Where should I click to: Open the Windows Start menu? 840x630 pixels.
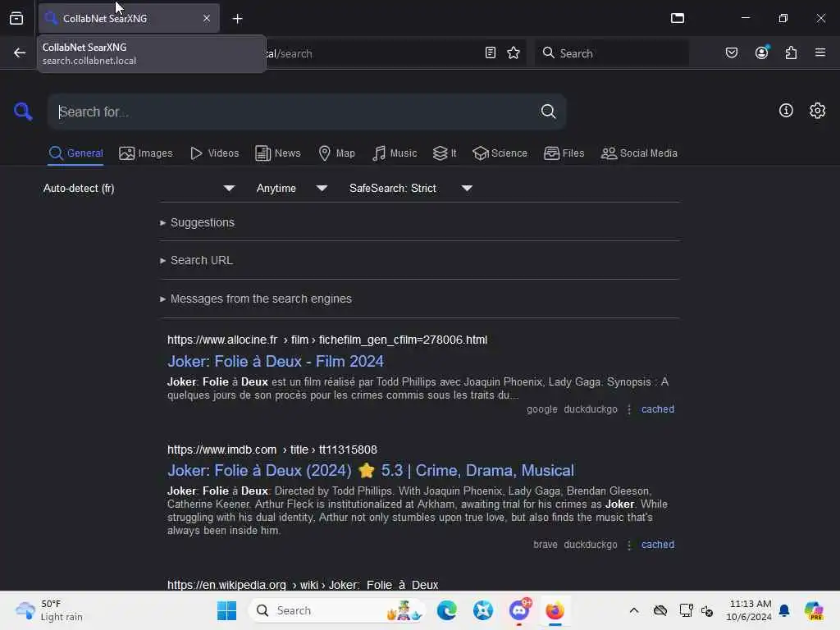tap(226, 610)
